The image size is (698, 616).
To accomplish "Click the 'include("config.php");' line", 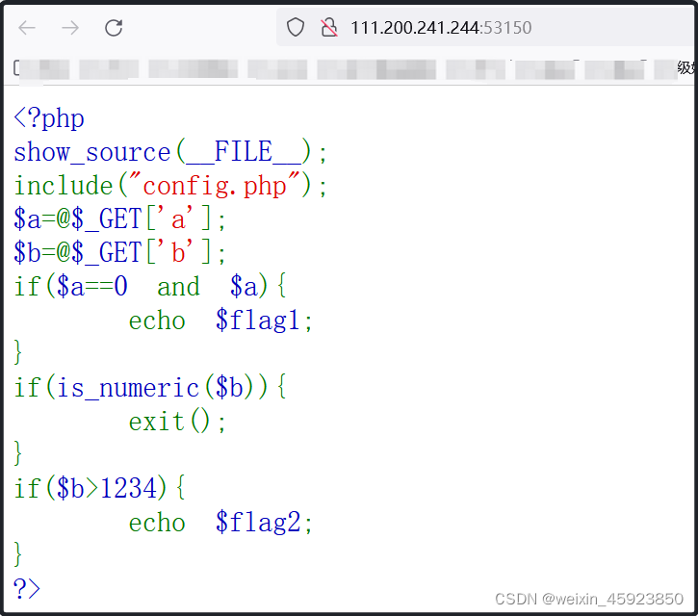I will [x=170, y=186].
